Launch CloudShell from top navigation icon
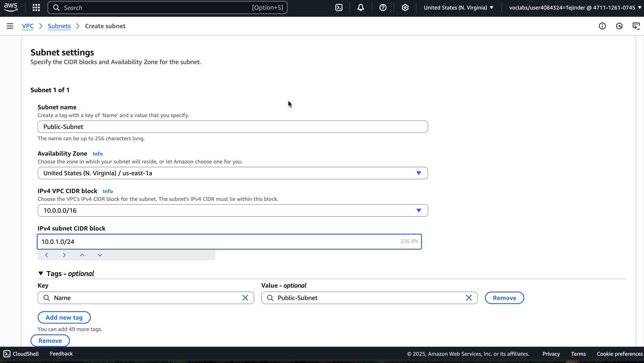This screenshot has width=644, height=363. (x=339, y=8)
